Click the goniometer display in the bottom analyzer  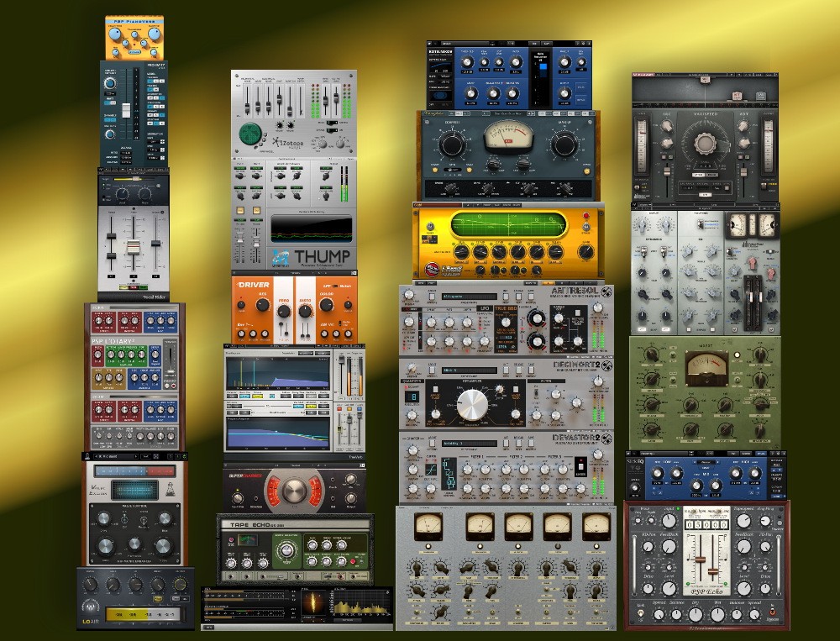315,605
